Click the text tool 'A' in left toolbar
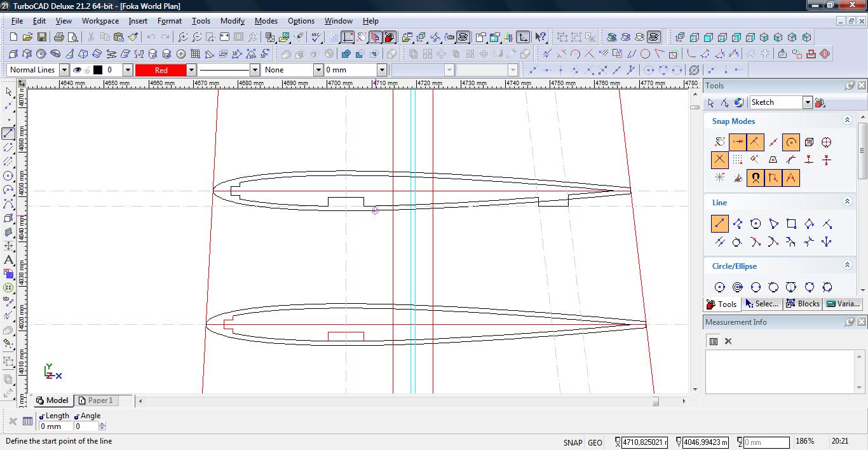Image resolution: width=868 pixels, height=450 pixels. [x=9, y=260]
